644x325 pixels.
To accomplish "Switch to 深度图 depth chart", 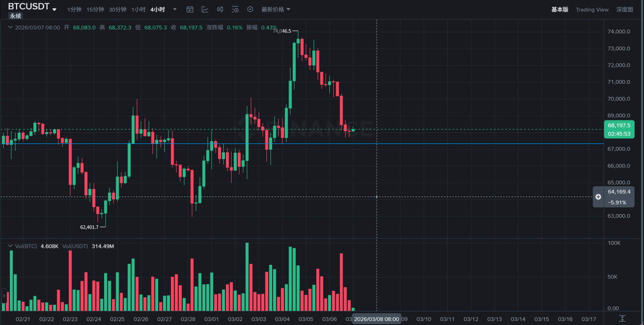I will (x=625, y=10).
